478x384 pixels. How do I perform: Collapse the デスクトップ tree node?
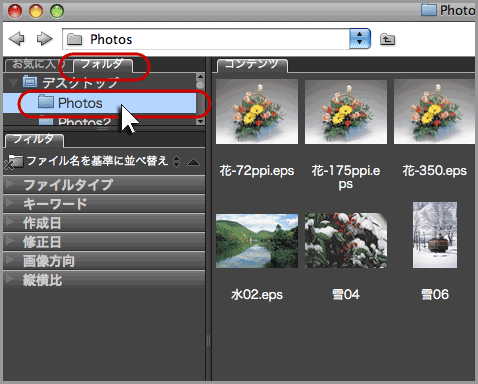(13, 82)
